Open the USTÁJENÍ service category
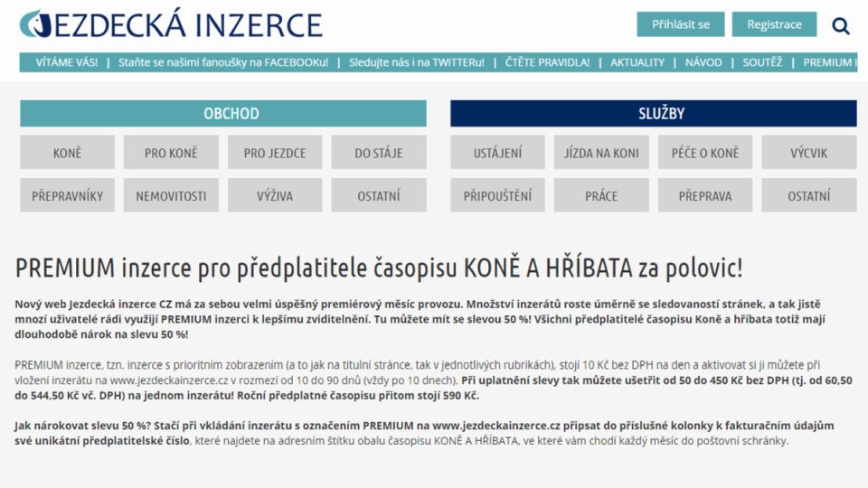The width and height of the screenshot is (868, 488). [x=497, y=152]
